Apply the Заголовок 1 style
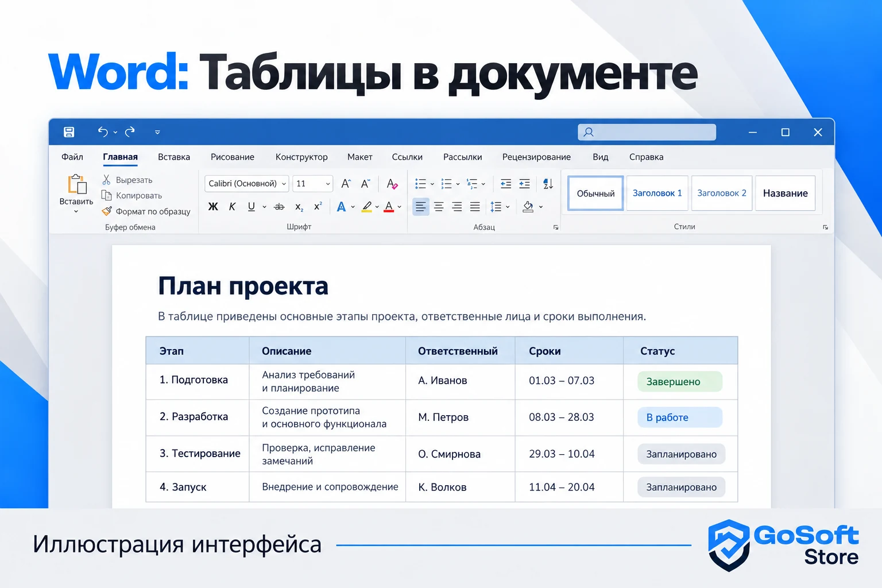 tap(657, 193)
